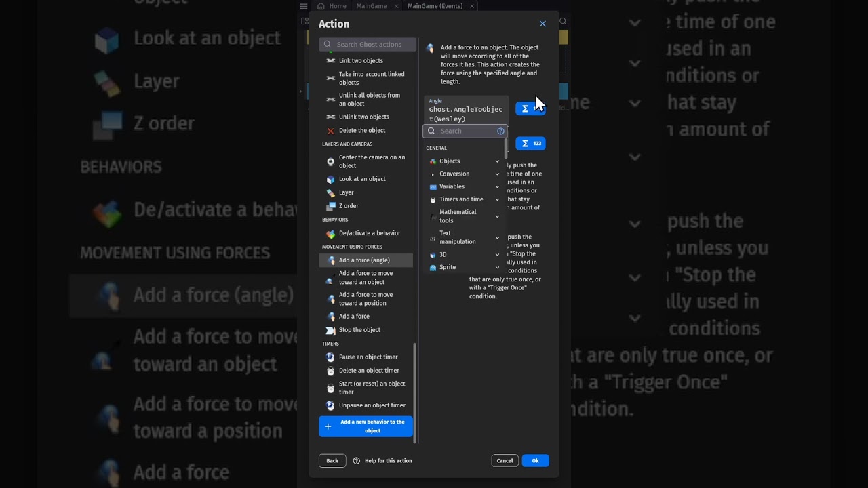Select the Look at an object action
Viewport: 868px width, 488px height.
(366, 179)
